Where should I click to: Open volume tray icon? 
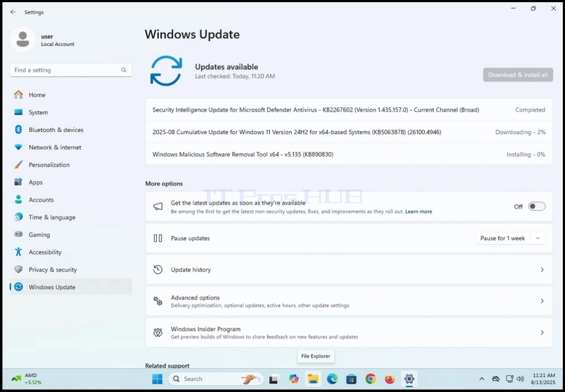pyautogui.click(x=520, y=379)
